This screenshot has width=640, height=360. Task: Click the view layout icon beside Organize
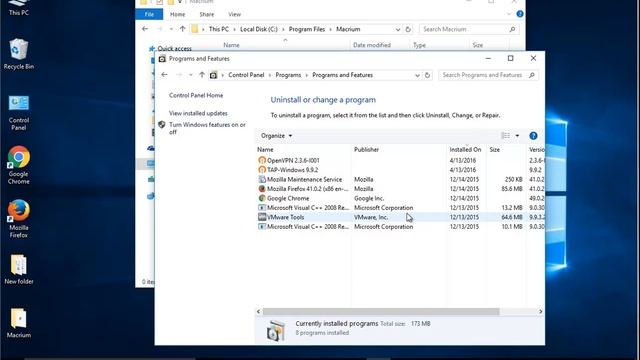click(x=505, y=136)
